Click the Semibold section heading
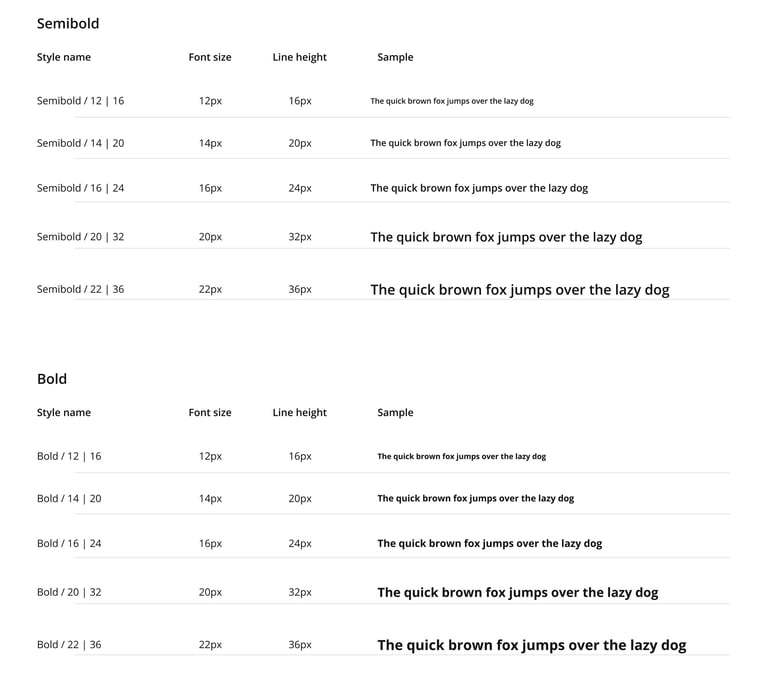Screen dimensions: 768x676 click(x=68, y=23)
